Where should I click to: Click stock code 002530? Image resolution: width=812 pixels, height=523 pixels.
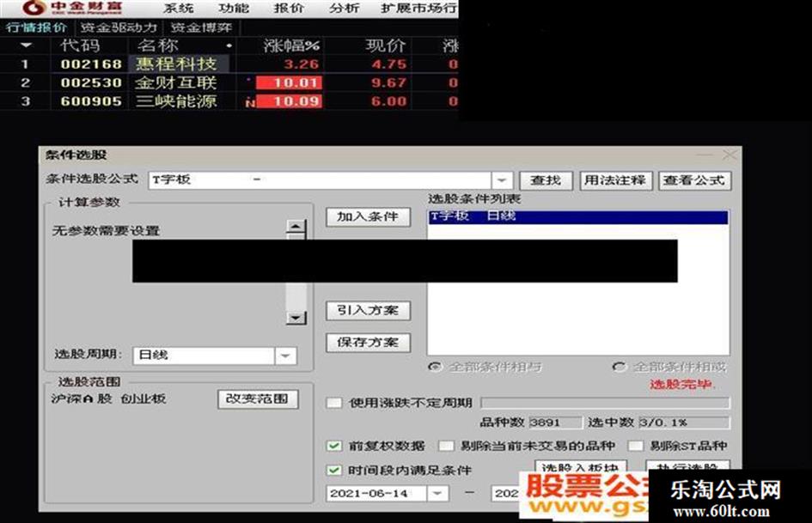[91, 82]
